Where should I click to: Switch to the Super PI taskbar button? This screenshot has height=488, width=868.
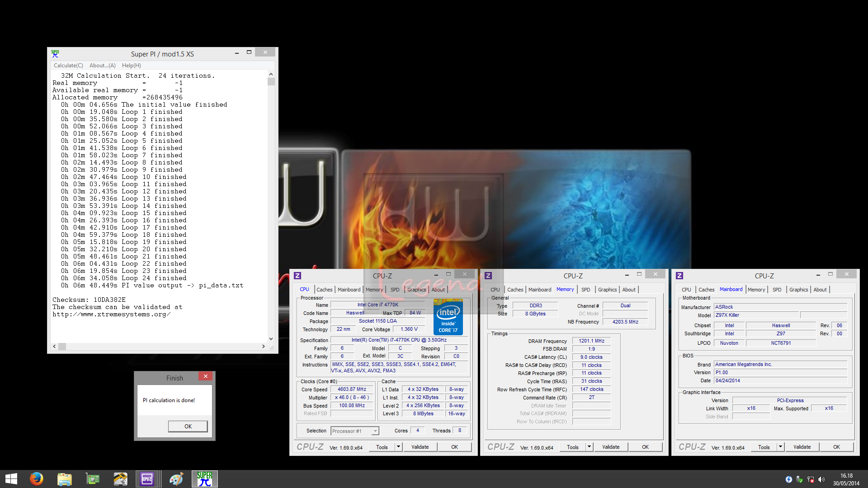[x=205, y=479]
